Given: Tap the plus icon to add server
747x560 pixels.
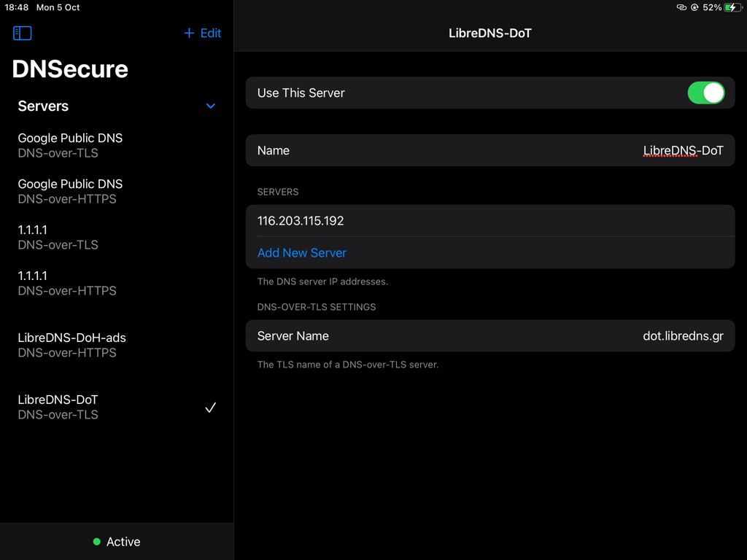Looking at the screenshot, I should pos(189,33).
